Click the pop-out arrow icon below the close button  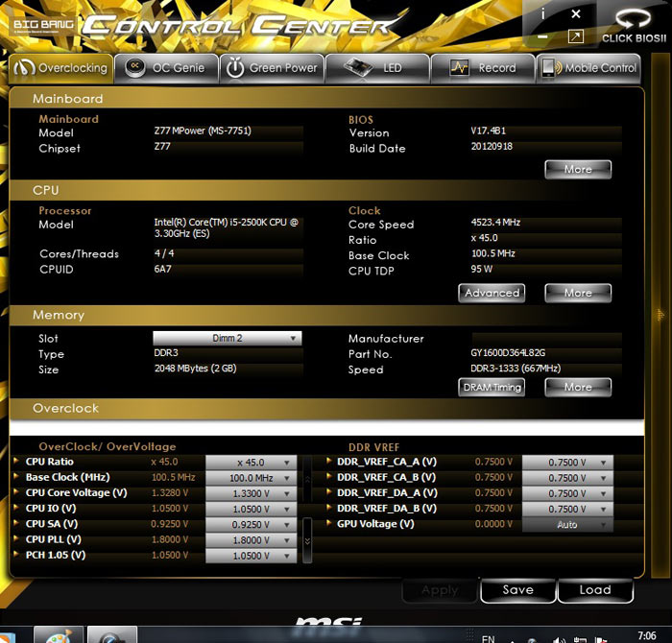tap(576, 36)
